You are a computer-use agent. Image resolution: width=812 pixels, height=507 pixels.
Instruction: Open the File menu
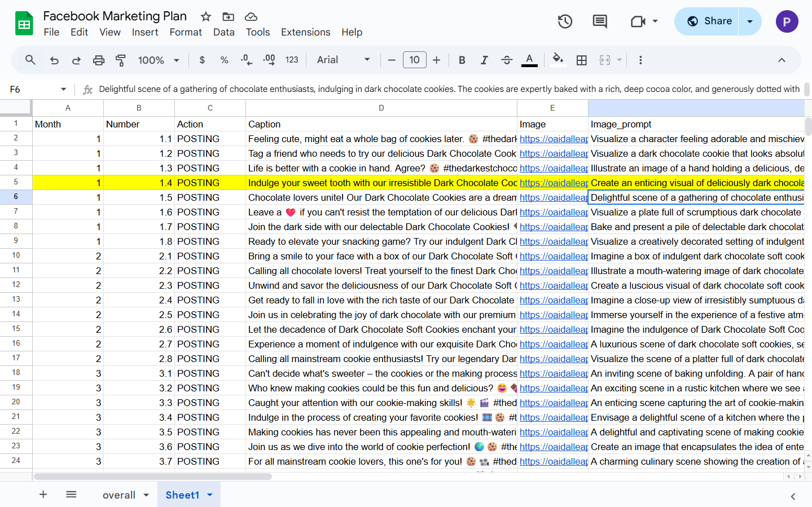click(51, 32)
